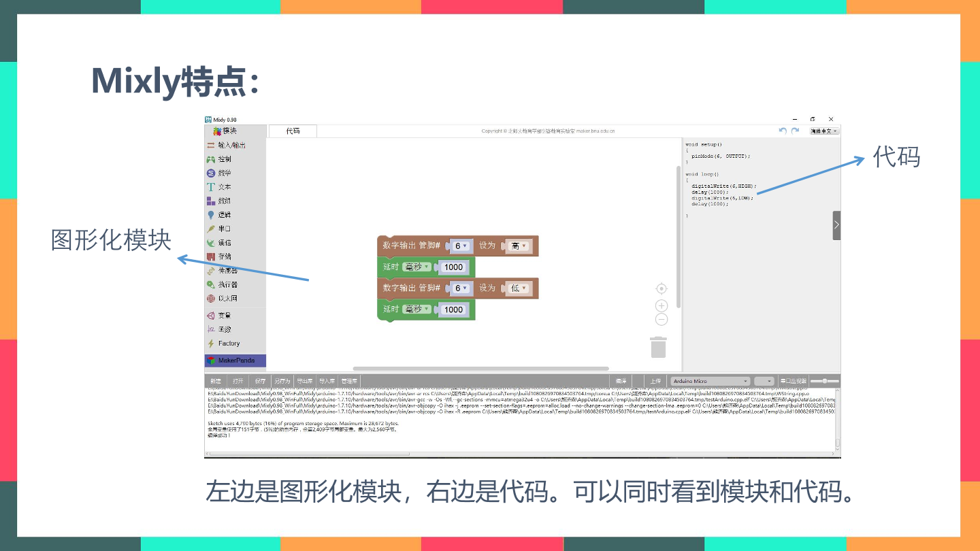Open the pin dropdown in first 数字输出 block
Viewport: 980px width, 551px height.
(x=461, y=246)
